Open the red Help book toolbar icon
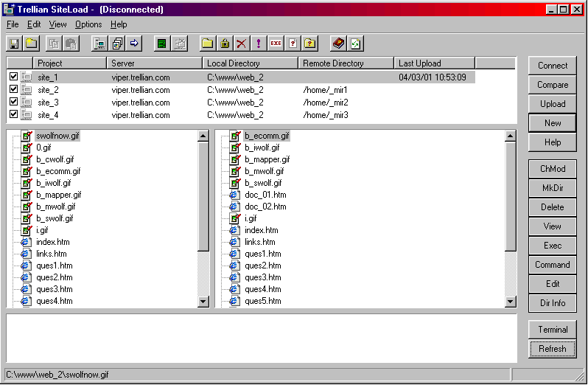This screenshot has height=385, width=588. [x=338, y=44]
